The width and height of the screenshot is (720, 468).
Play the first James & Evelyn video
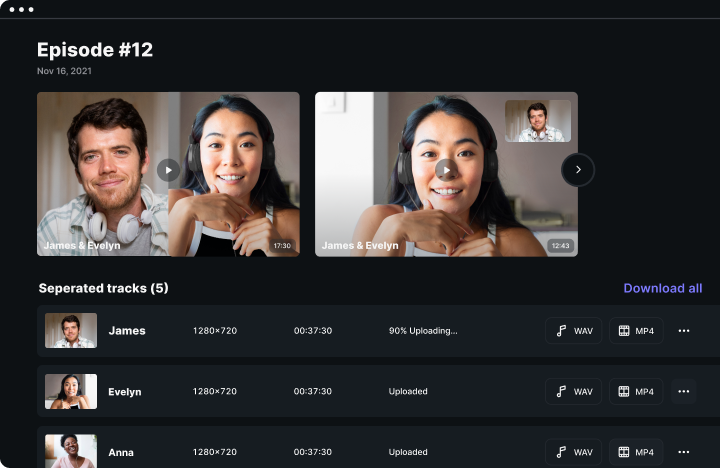tap(168, 170)
